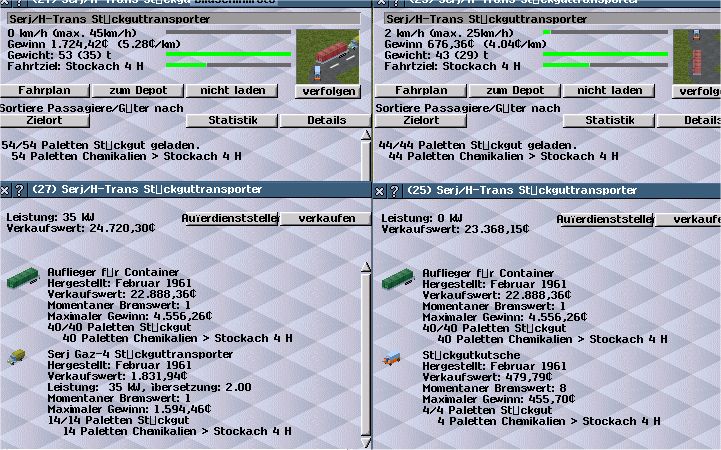Screen dimensions: 721x450
Task: Click '40 Paletten Chemikalien > Stockach 4 H' in window (25)
Action: click(552, 340)
